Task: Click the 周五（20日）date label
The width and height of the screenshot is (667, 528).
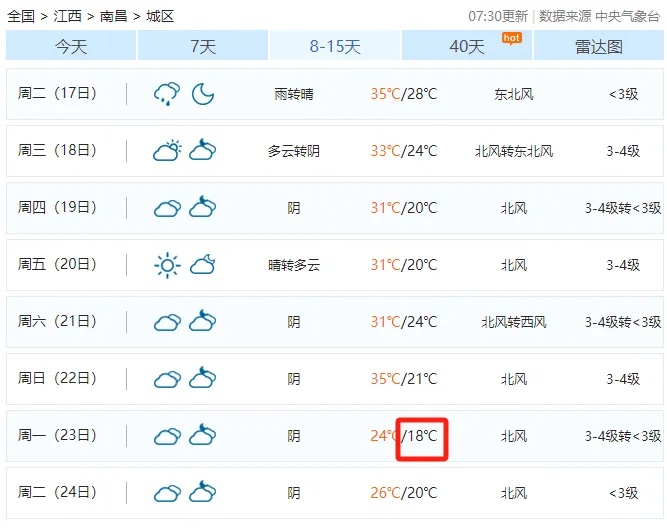Action: point(57,264)
